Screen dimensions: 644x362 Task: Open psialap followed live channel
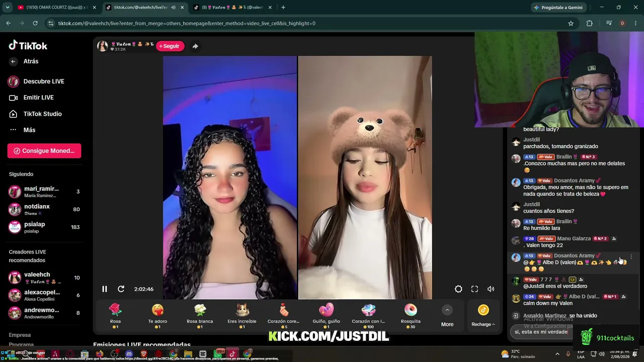[x=44, y=227]
